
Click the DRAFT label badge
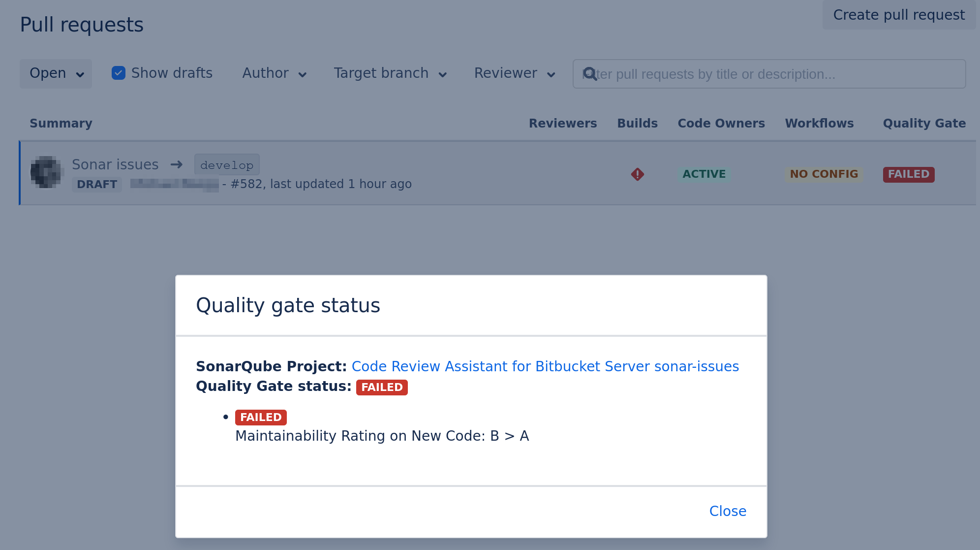[97, 184]
